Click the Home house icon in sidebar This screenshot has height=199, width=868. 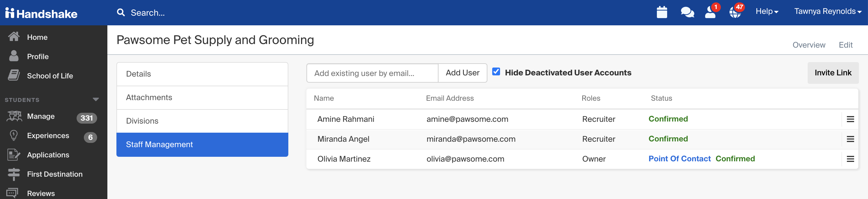tap(14, 36)
